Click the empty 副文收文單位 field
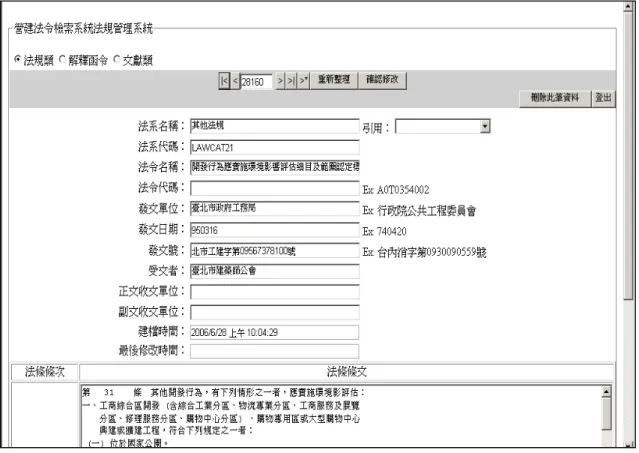Image resolution: width=639 pixels, height=453 pixels. tap(275, 312)
